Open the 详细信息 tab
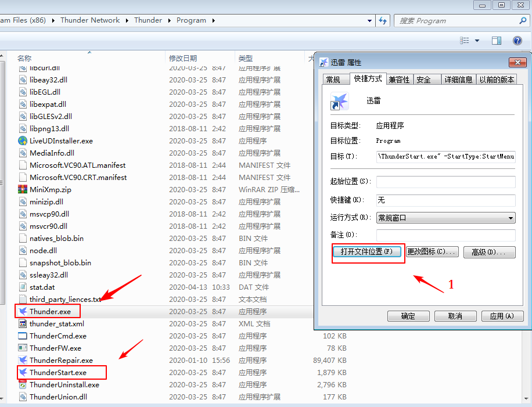Viewport: 532px width, 407px height. (458, 80)
